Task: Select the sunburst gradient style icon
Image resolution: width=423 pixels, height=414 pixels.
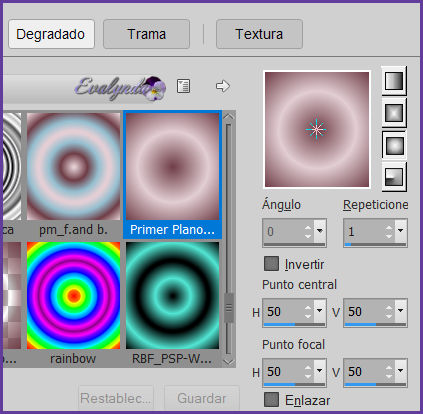Action: point(394,145)
